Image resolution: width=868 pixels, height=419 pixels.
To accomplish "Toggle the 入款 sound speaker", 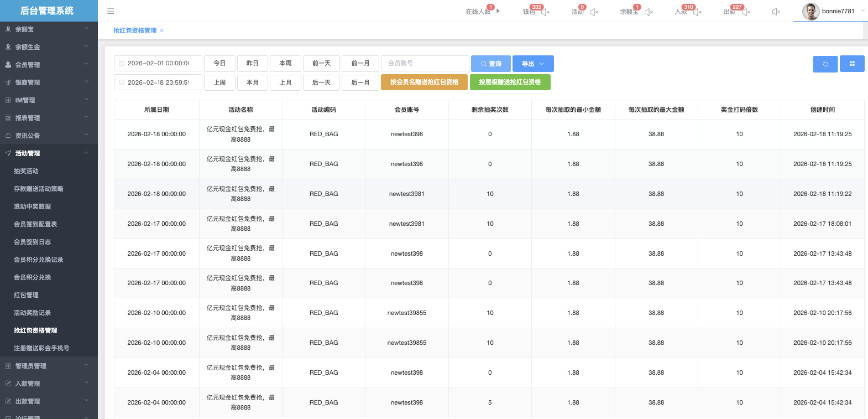I will point(697,12).
